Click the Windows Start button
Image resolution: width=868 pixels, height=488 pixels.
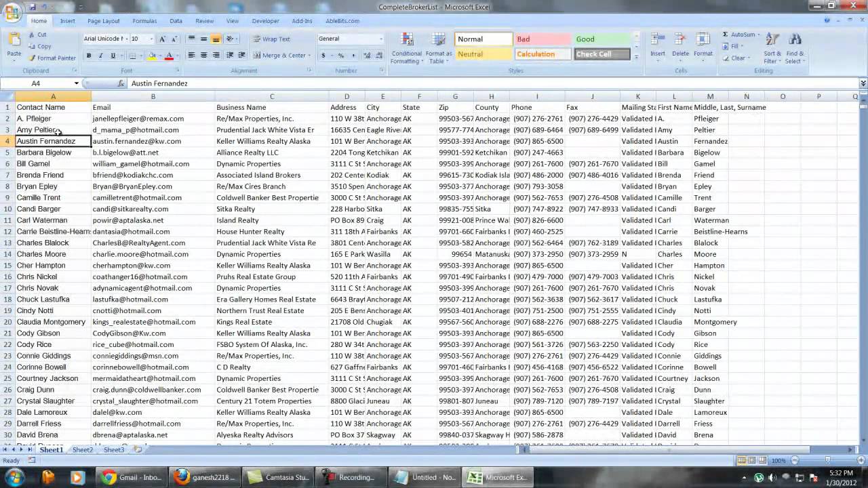click(x=14, y=477)
